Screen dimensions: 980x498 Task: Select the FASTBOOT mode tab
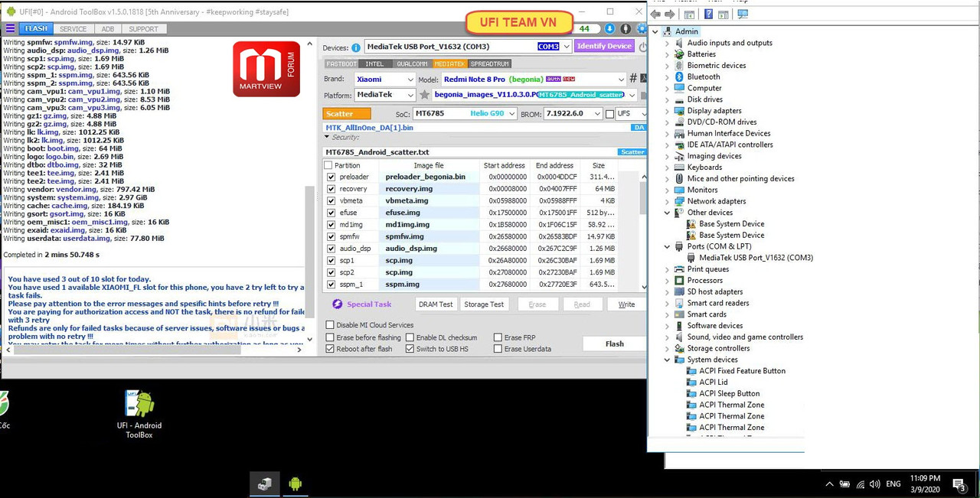point(341,64)
